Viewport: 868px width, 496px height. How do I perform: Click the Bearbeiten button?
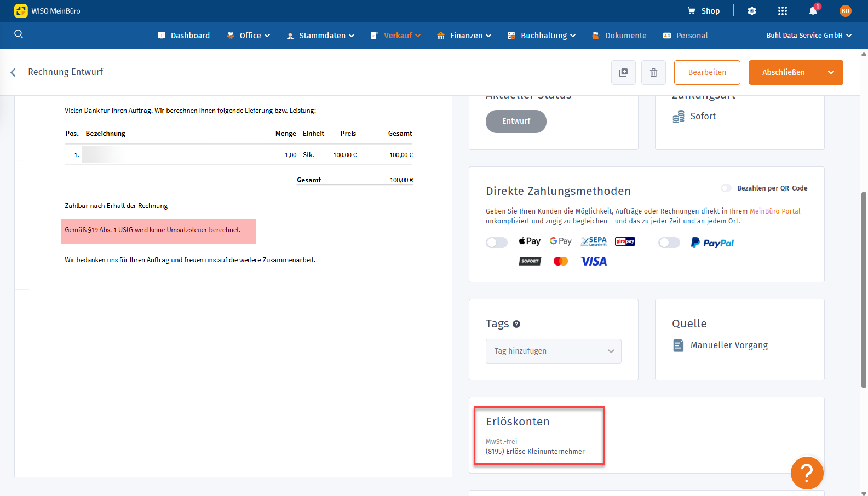(x=707, y=72)
